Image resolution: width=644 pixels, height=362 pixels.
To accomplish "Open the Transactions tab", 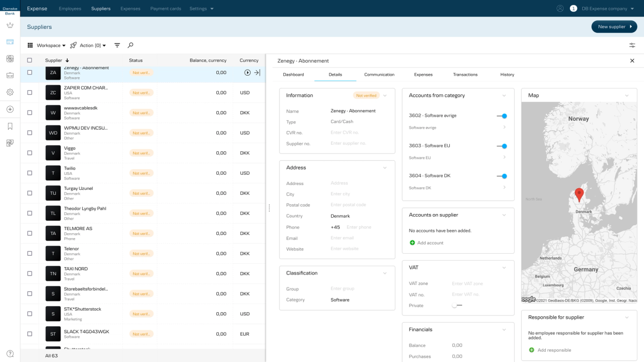I will coord(465,75).
